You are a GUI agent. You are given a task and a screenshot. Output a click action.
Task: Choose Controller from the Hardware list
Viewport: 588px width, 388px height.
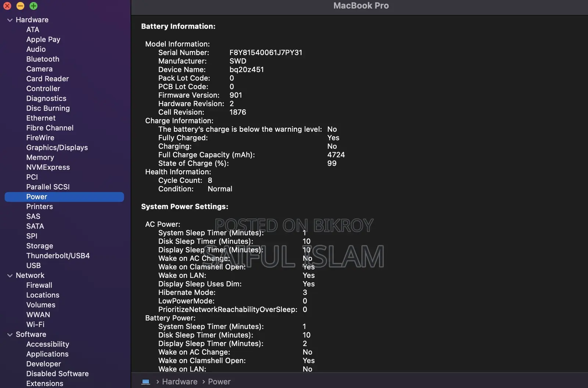click(43, 89)
